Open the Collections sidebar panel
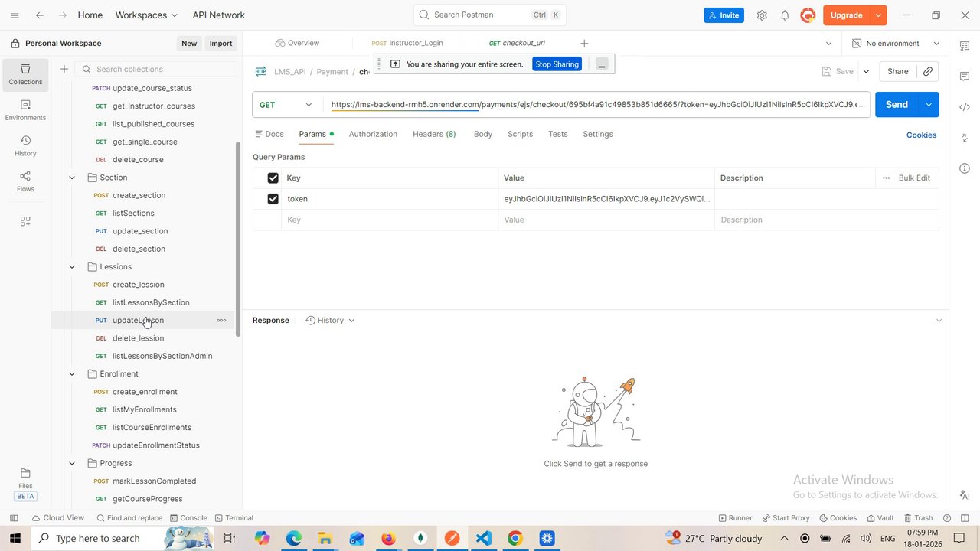Viewport: 980px width, 551px height. click(x=25, y=74)
